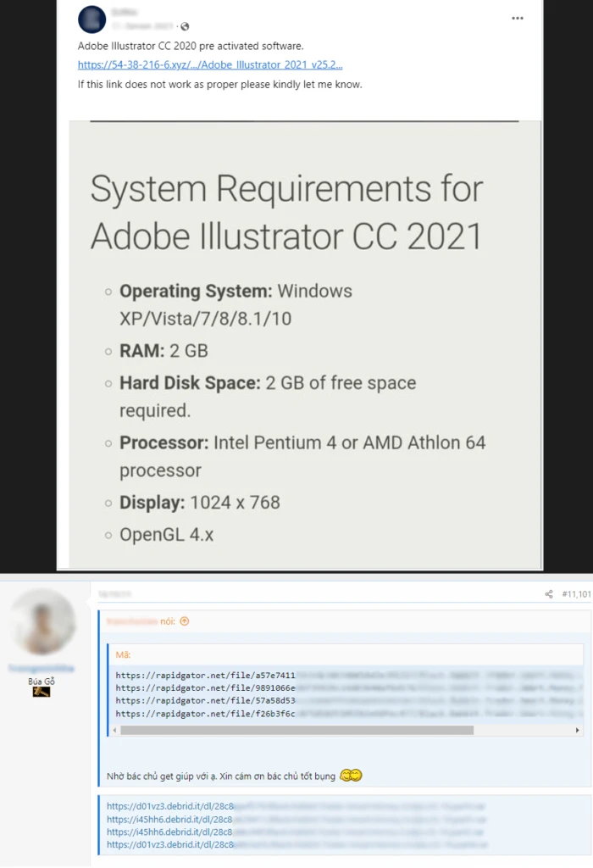The width and height of the screenshot is (593, 868).
Task: Click the "Display: 1024 x 768" line
Action: coord(200,503)
